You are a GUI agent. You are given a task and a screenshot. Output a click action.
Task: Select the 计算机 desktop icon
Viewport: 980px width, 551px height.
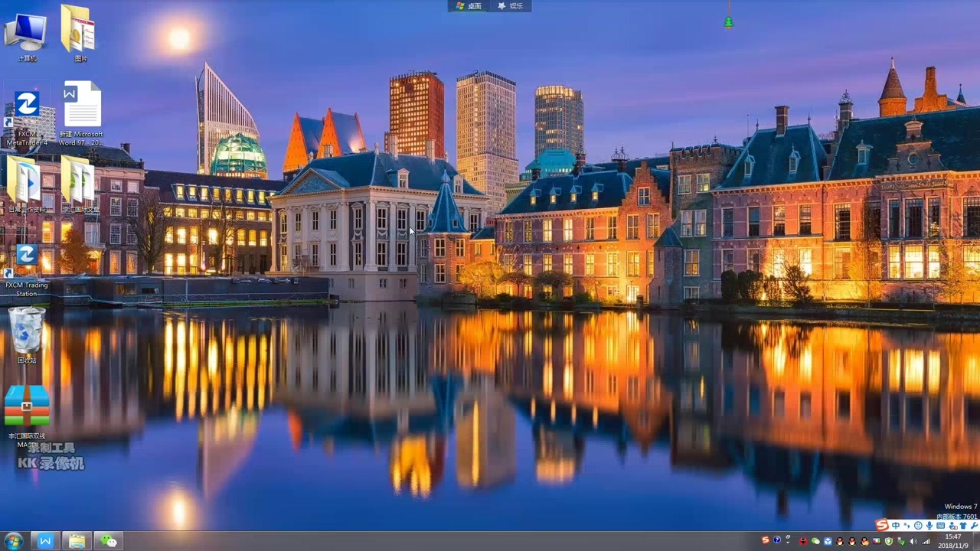click(26, 37)
